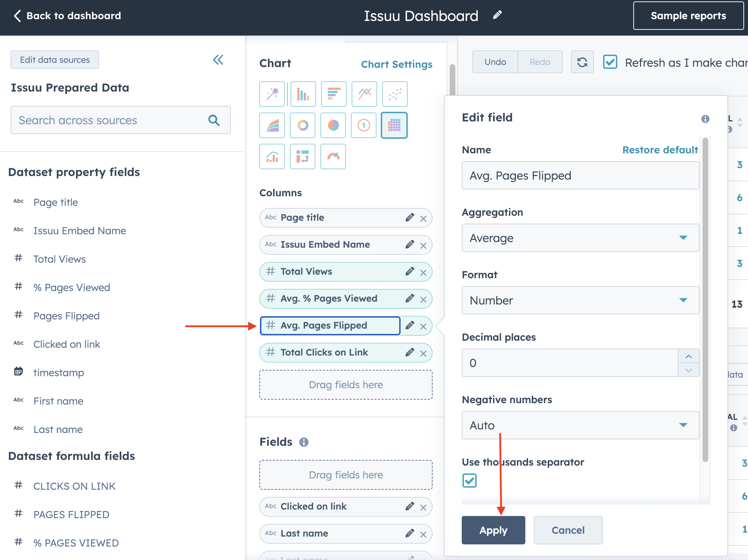Screen dimensions: 748x560
Task: Select the table chart type
Action: (394, 125)
